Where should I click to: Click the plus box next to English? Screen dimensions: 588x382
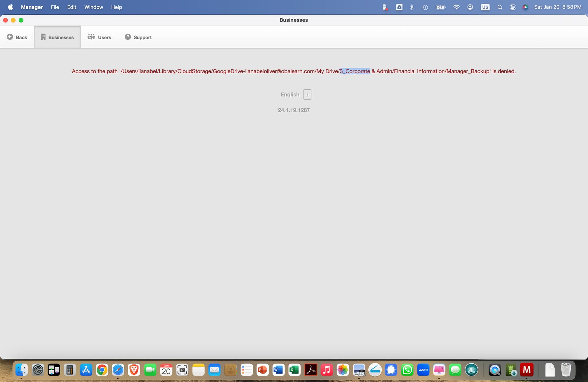tap(307, 95)
